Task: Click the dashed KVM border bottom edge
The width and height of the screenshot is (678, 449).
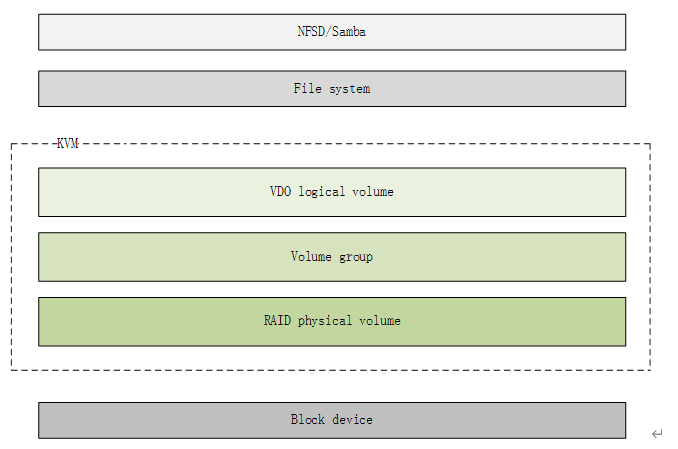Action: [331, 370]
